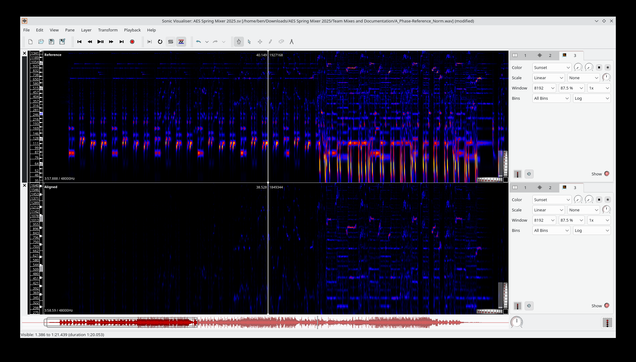The height and width of the screenshot is (362, 636).
Task: Rewind playback to the start
Action: 80,42
